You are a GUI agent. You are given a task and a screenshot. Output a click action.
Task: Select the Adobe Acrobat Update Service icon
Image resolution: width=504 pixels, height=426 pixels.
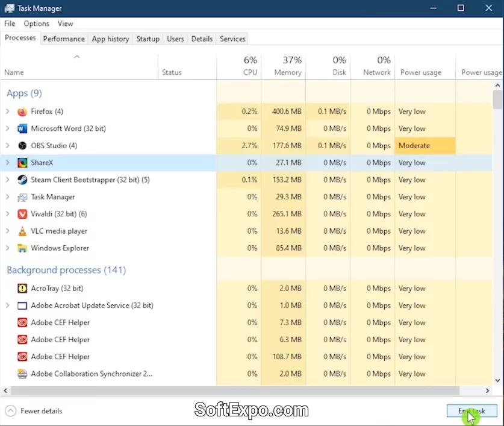tap(23, 305)
